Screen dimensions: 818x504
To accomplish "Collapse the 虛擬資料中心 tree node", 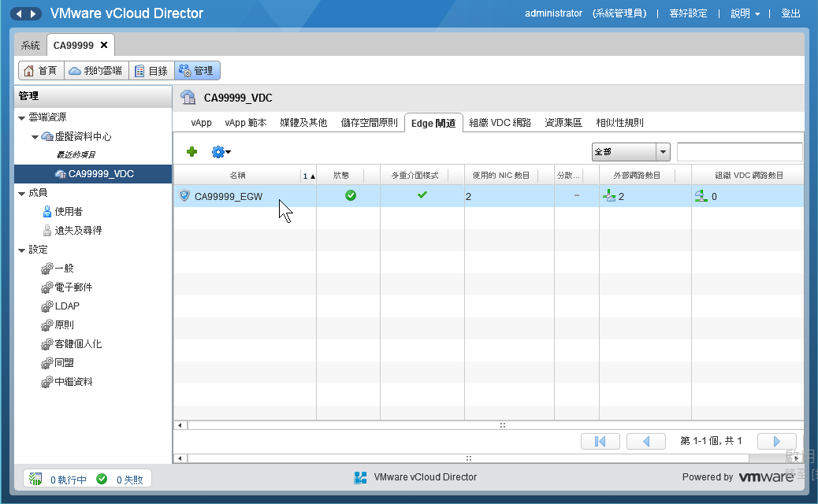I will pos(35,137).
